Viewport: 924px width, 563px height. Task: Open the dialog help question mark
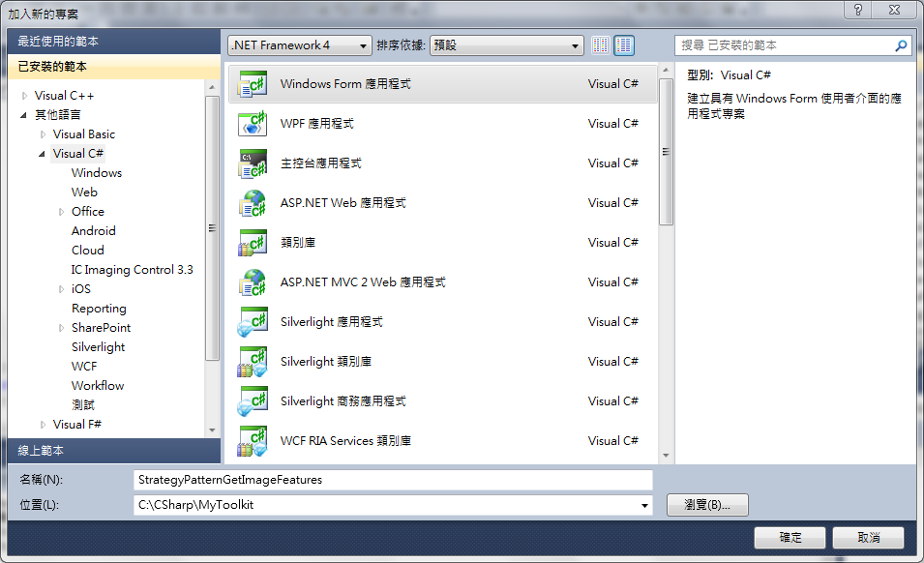[x=858, y=10]
